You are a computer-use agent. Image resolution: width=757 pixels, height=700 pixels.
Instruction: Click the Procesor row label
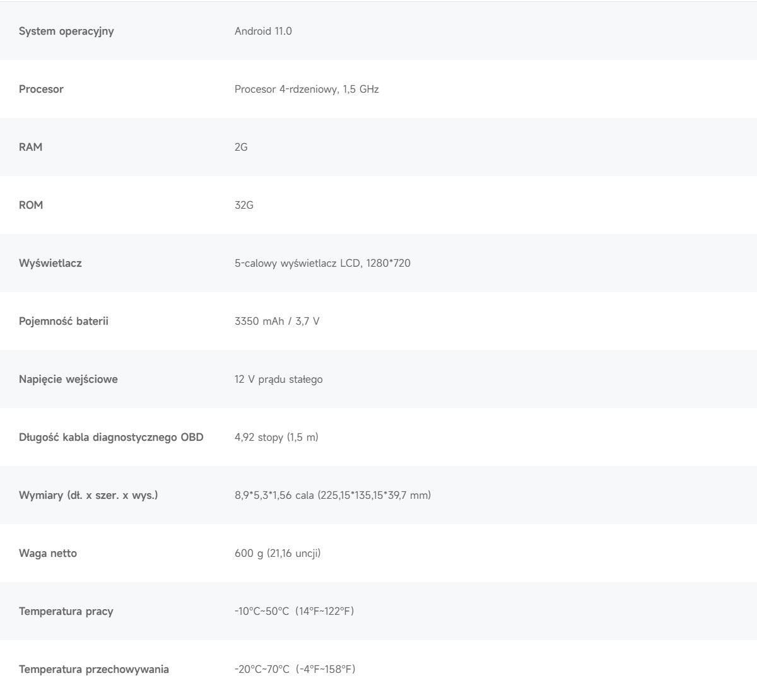[41, 89]
